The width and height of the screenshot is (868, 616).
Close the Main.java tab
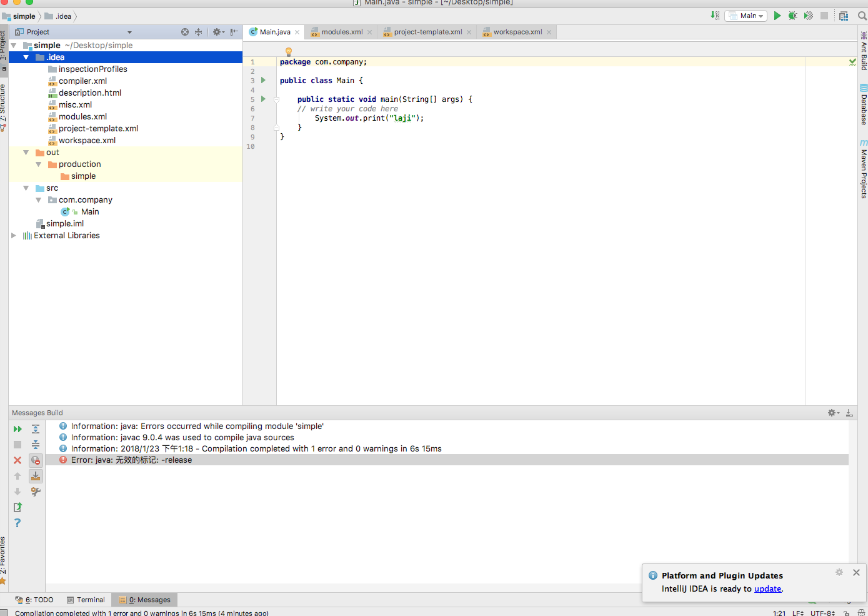tap(297, 33)
